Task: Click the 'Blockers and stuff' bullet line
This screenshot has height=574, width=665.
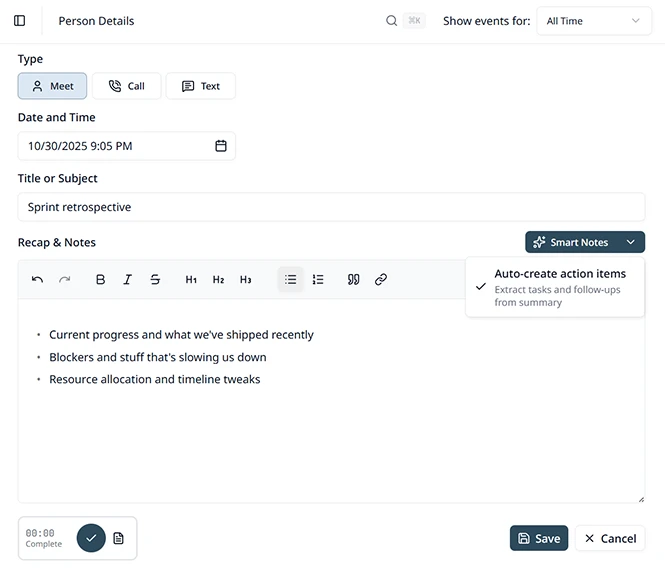Action: [x=158, y=357]
